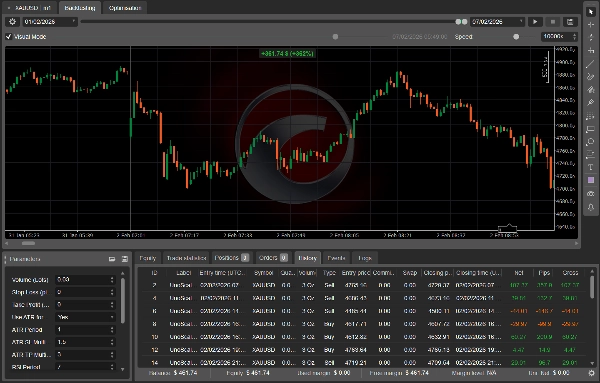Screen dimensions: 600x383
Task: Stop the backtest with stop button
Action: click(x=553, y=22)
